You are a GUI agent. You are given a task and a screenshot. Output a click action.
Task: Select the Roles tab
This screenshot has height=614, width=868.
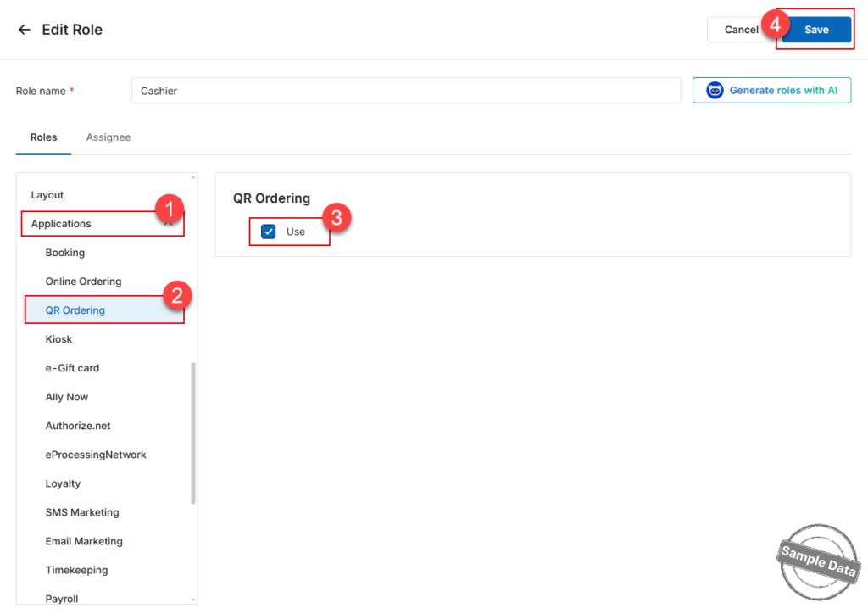click(44, 137)
